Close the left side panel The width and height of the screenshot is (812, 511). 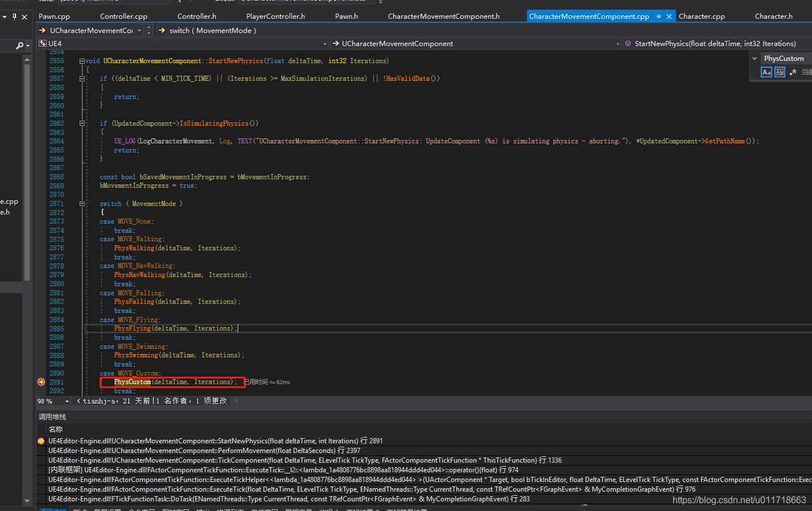click(x=24, y=17)
